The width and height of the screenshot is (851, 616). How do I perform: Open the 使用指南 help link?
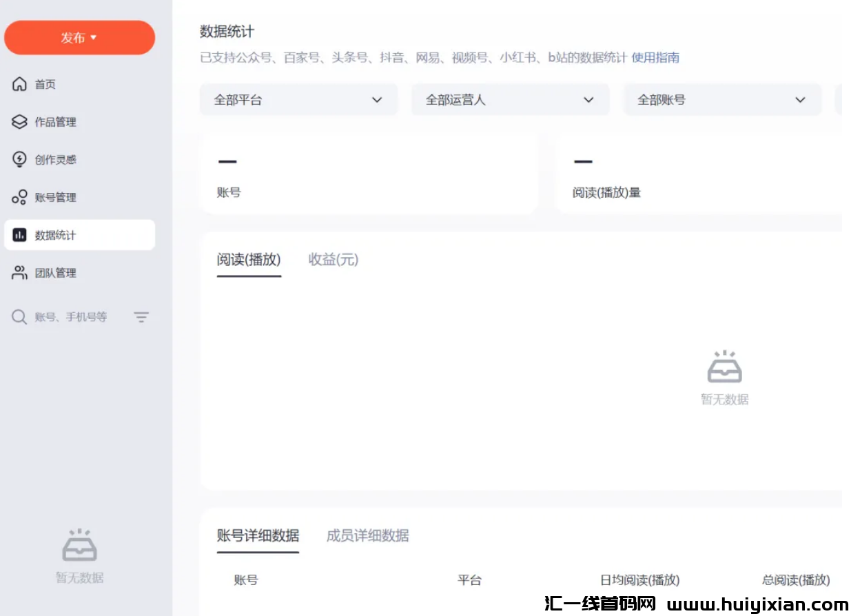pos(655,58)
